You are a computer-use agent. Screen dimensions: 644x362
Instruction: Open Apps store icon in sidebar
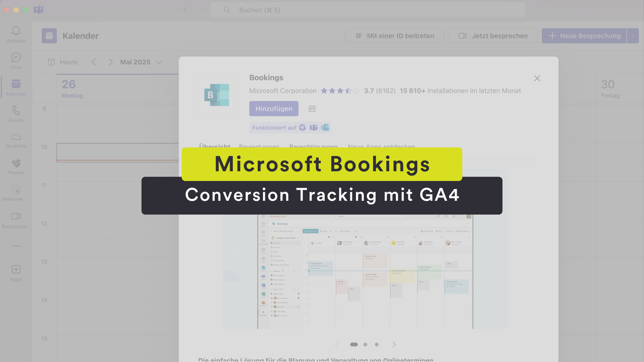click(x=16, y=273)
